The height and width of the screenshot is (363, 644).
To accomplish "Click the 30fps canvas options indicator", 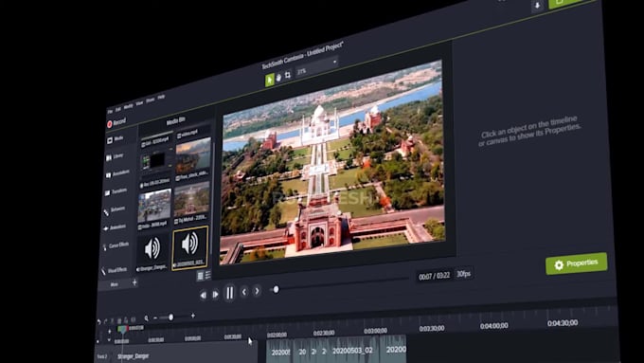I will [x=464, y=274].
